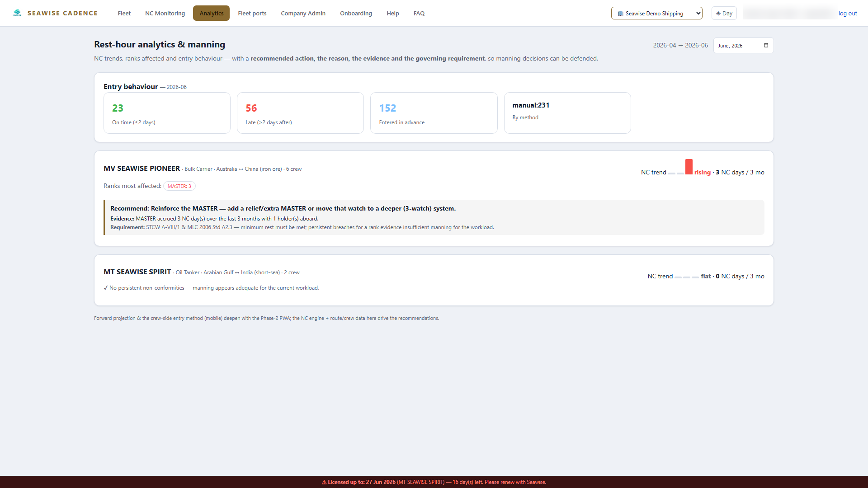Click the June, 2026 month field
Viewport: 868px width, 488px height.
point(743,46)
